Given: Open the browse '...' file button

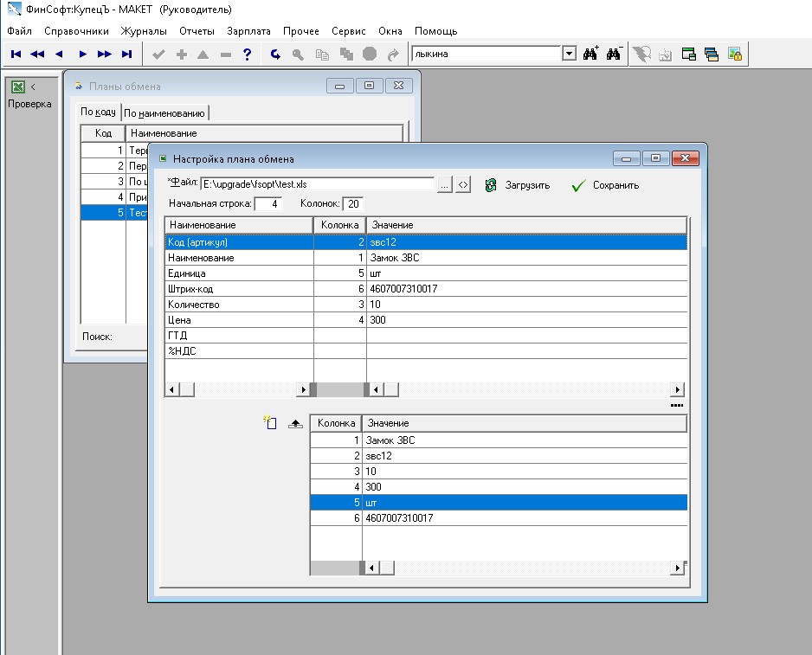Looking at the screenshot, I should point(444,184).
